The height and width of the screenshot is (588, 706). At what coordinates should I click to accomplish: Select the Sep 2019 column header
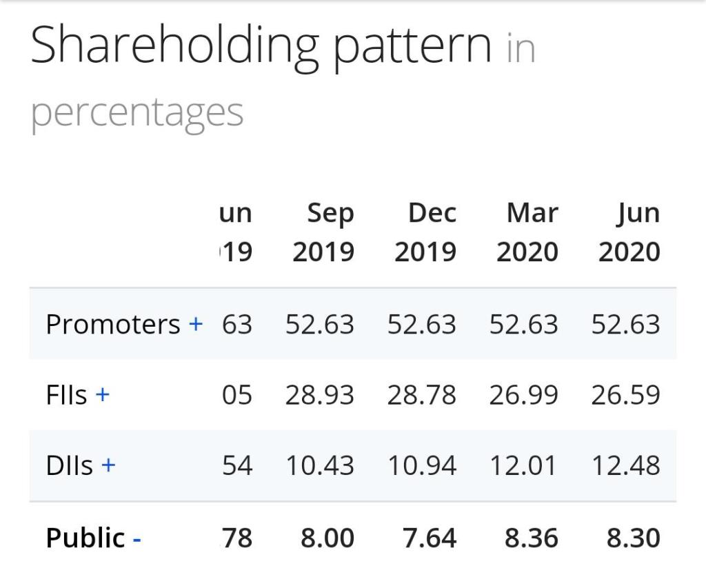click(323, 233)
